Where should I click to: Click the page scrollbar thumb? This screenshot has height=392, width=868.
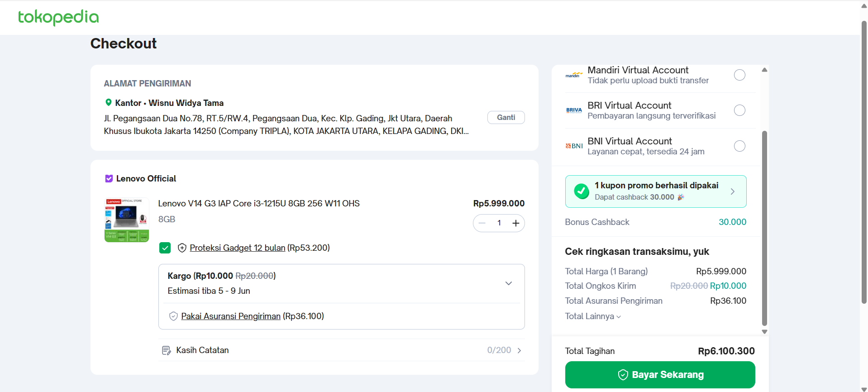(864, 162)
